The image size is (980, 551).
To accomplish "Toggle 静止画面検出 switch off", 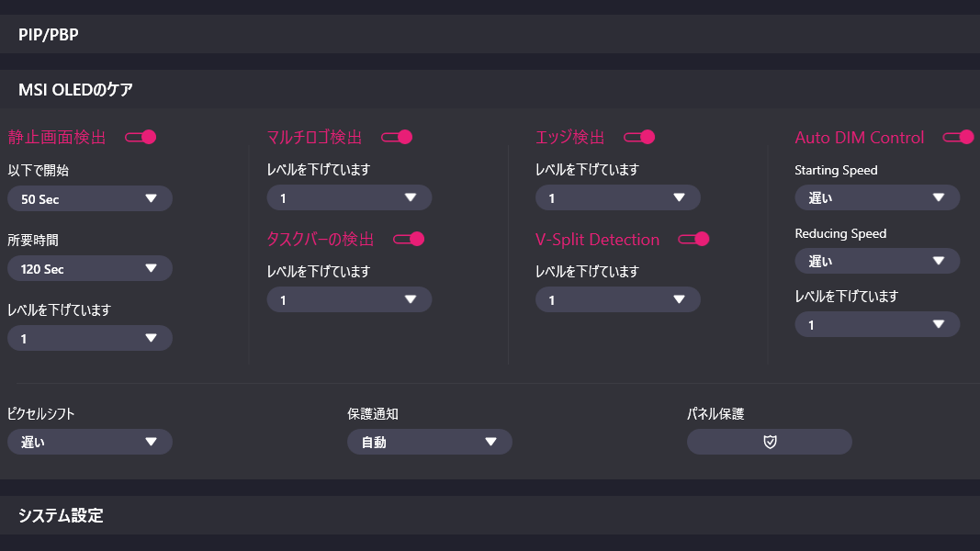I will pyautogui.click(x=141, y=137).
